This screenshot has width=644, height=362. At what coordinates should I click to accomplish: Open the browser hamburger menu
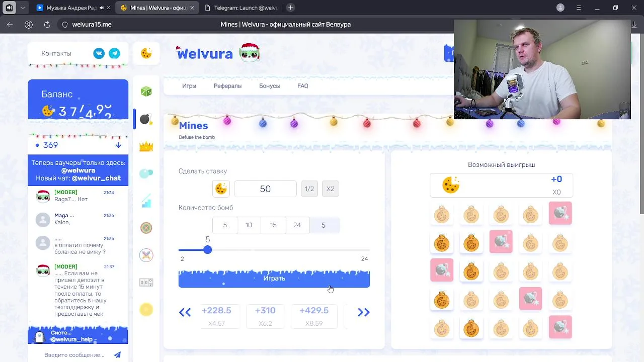pos(579,8)
